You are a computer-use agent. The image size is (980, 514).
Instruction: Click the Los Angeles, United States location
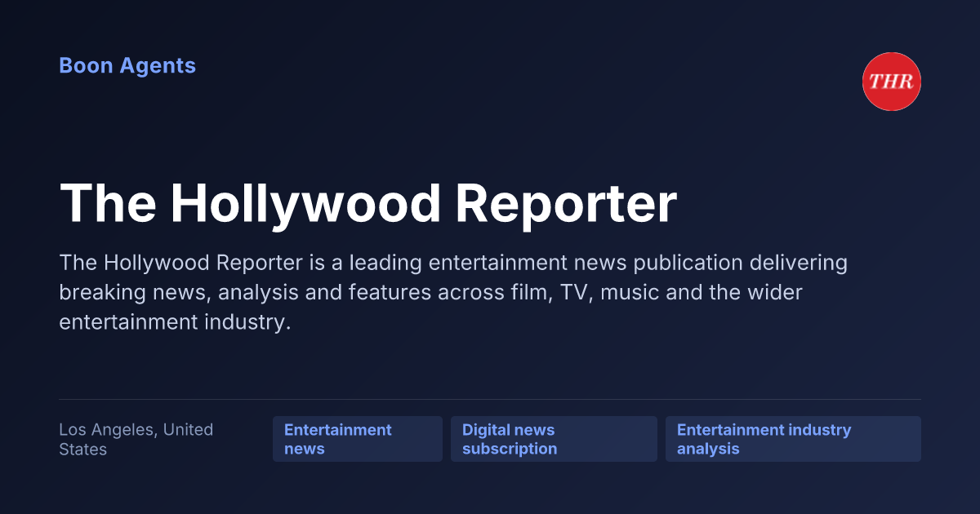(136, 439)
